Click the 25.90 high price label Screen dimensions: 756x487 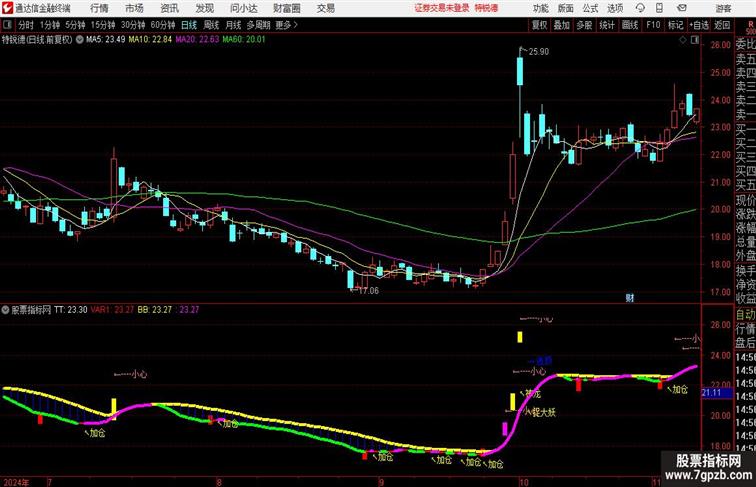coord(539,52)
